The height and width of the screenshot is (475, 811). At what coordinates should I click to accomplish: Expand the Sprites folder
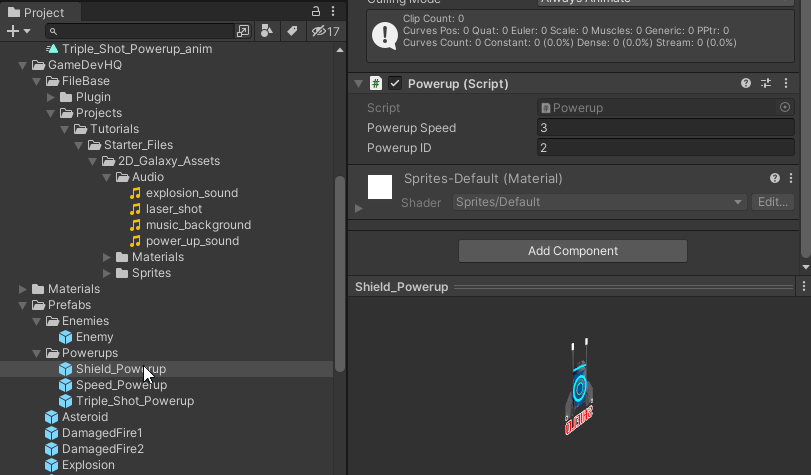tap(107, 273)
